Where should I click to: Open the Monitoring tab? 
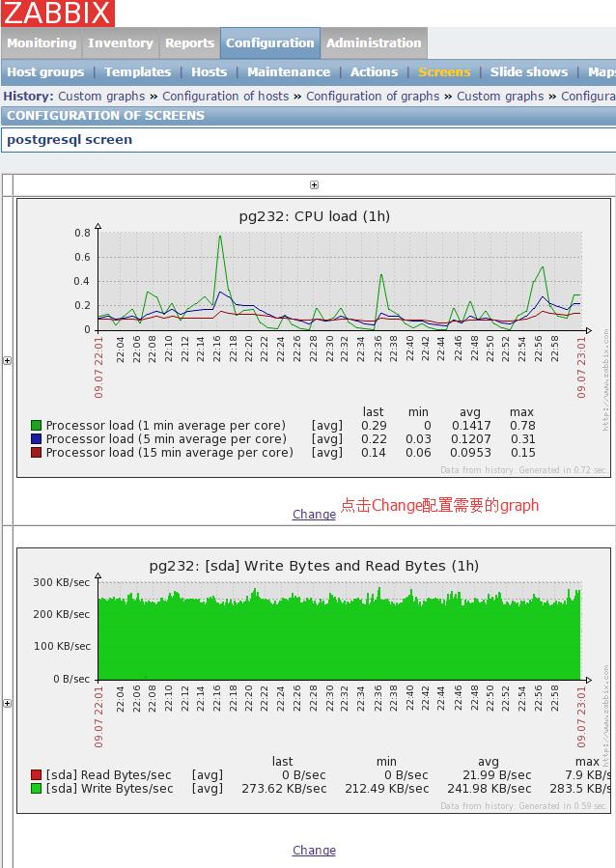click(x=42, y=43)
